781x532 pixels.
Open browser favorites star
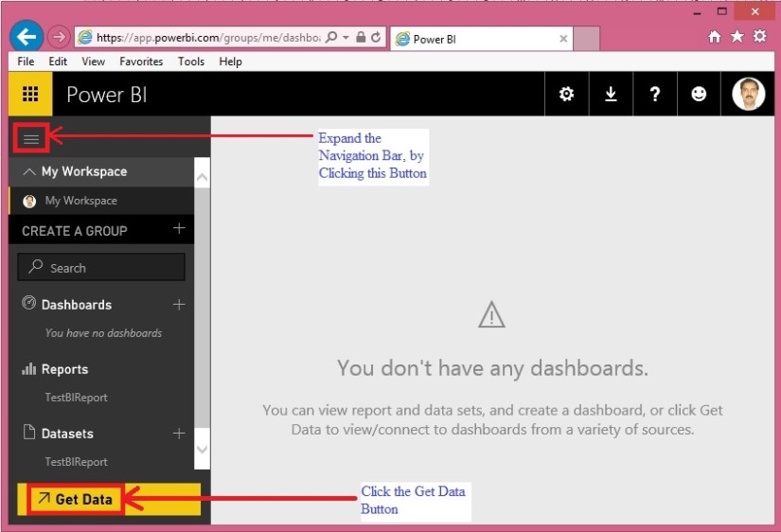coord(737,36)
